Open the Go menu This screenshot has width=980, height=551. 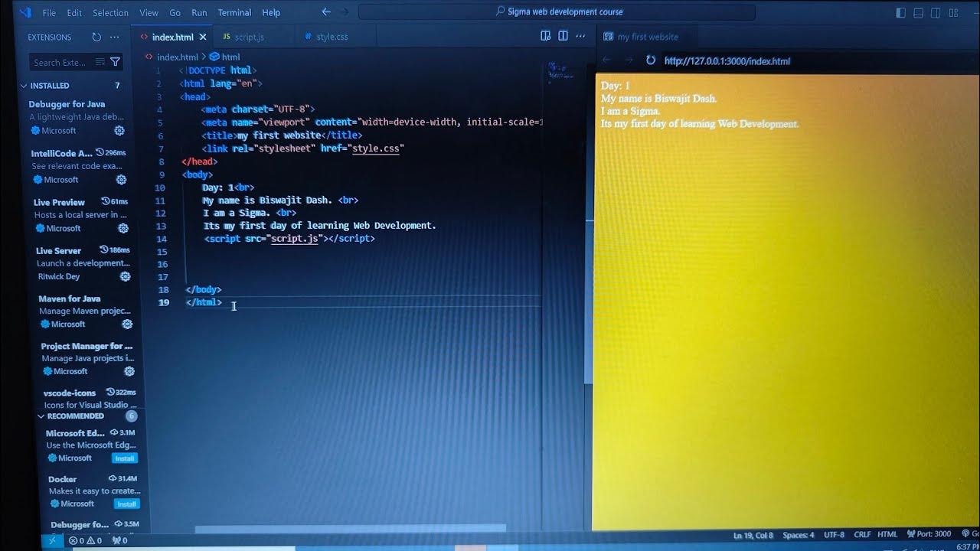pyautogui.click(x=175, y=13)
